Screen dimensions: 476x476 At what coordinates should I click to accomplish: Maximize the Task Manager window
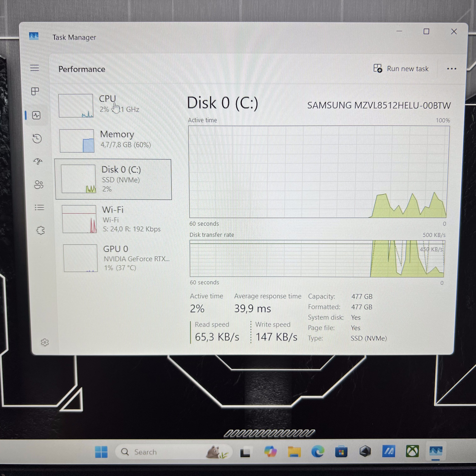[x=426, y=31]
